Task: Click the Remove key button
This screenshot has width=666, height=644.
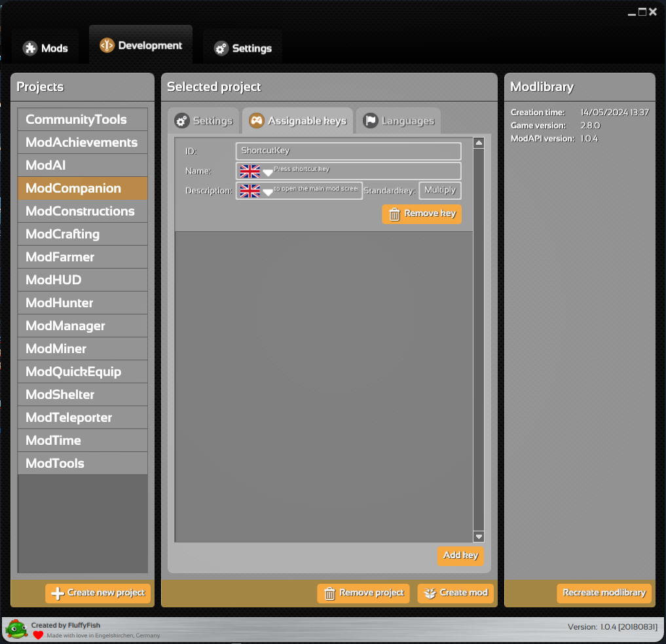Action: point(422,214)
